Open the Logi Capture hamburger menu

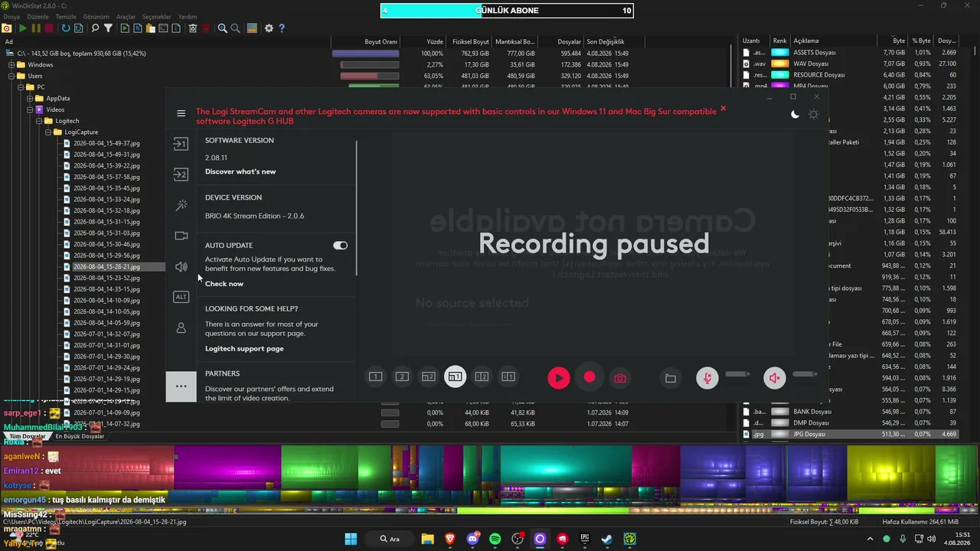[181, 113]
